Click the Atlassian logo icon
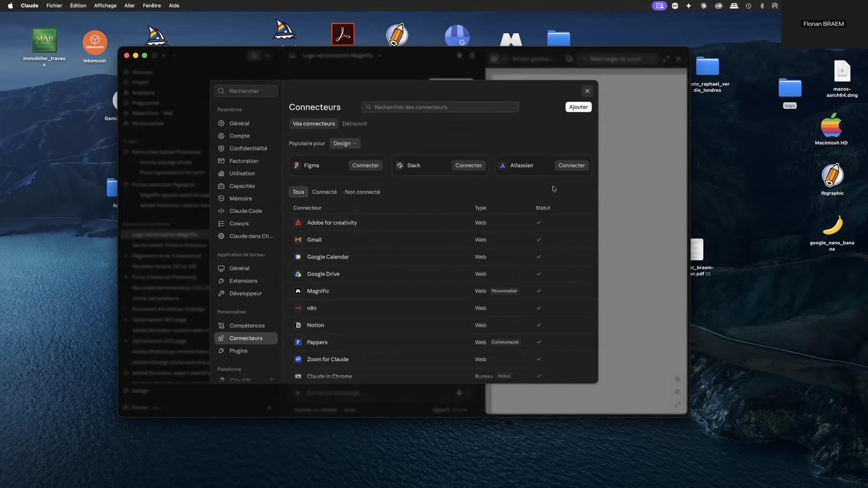The height and width of the screenshot is (488, 868). (502, 165)
